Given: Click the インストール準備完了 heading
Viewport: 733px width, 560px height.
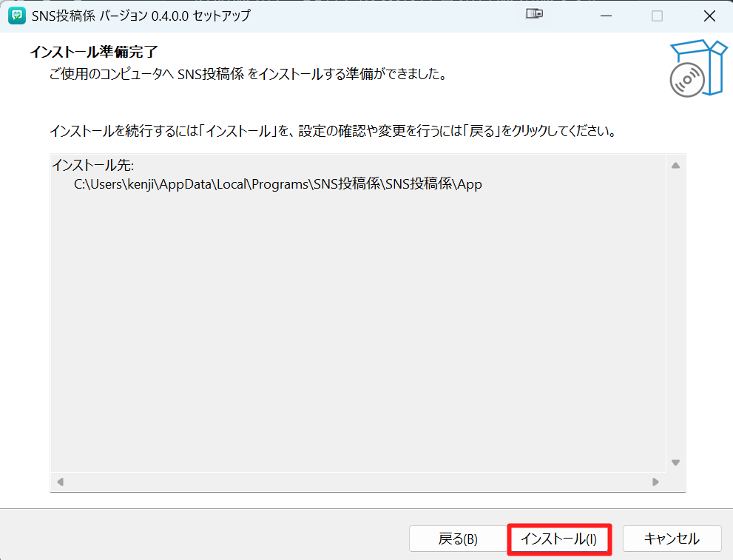Looking at the screenshot, I should click(x=94, y=52).
